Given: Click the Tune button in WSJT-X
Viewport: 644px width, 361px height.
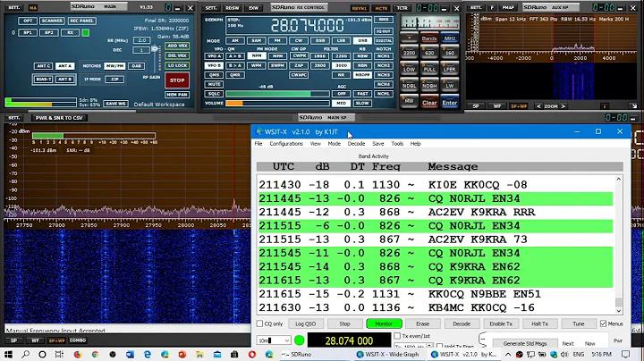Looking at the screenshot, I should point(579,323).
